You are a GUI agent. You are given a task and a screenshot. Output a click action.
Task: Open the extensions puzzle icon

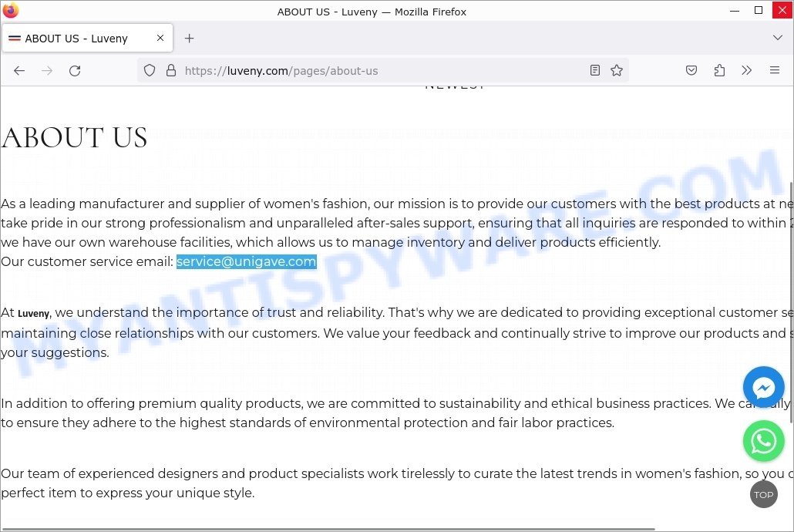[x=719, y=70]
